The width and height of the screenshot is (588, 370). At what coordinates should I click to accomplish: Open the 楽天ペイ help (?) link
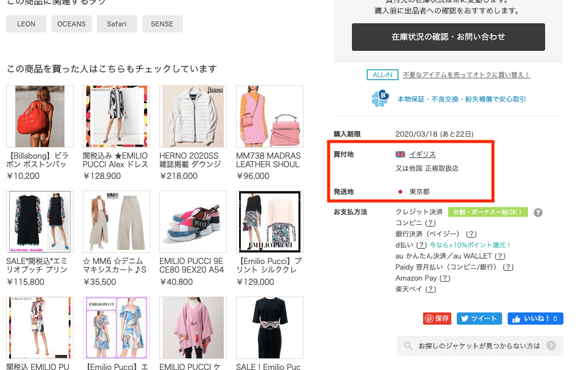(x=430, y=289)
